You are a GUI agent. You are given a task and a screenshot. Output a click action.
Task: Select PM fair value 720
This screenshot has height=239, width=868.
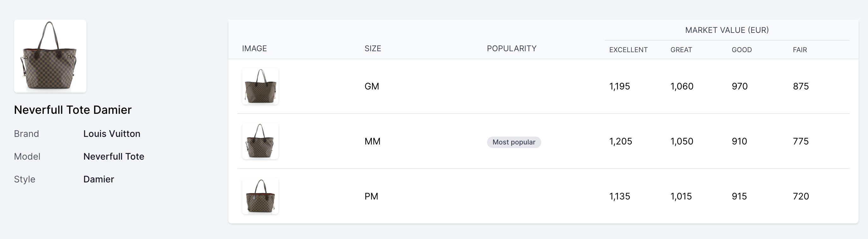[801, 196]
